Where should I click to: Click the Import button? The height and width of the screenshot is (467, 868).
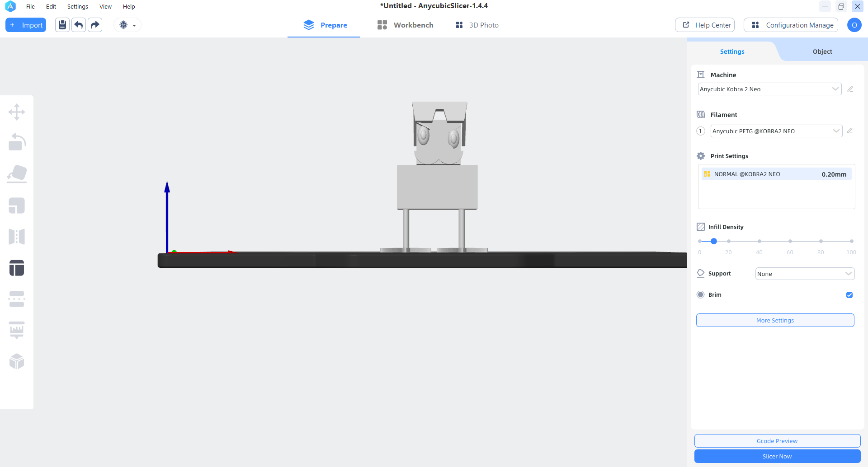[26, 25]
